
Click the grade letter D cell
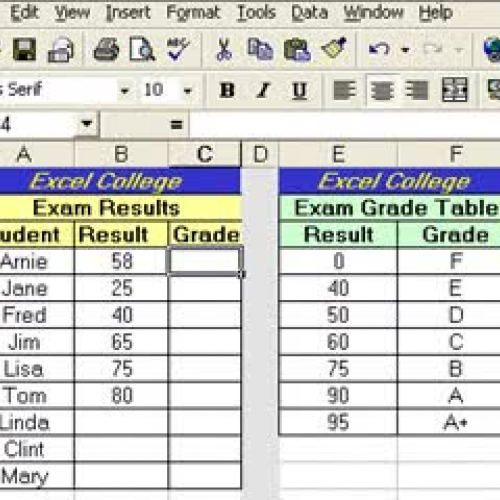coord(449,315)
